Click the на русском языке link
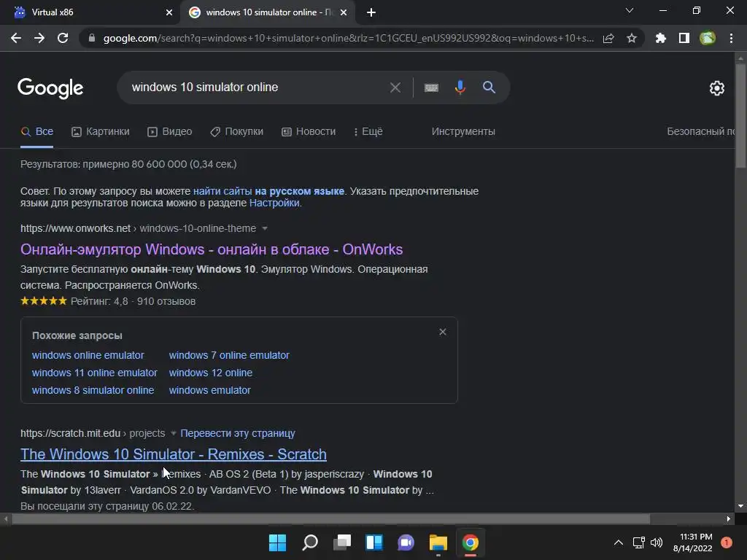This screenshot has width=747, height=560. pyautogui.click(x=299, y=191)
